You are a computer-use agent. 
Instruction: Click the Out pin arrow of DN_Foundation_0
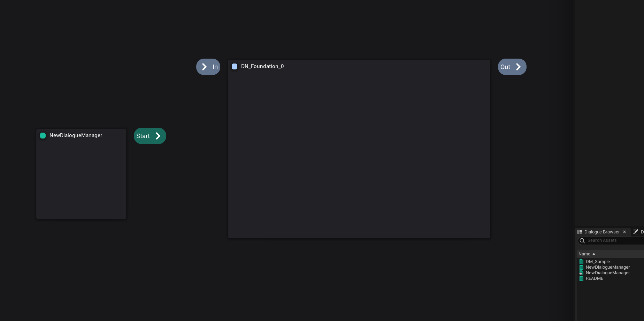point(518,67)
